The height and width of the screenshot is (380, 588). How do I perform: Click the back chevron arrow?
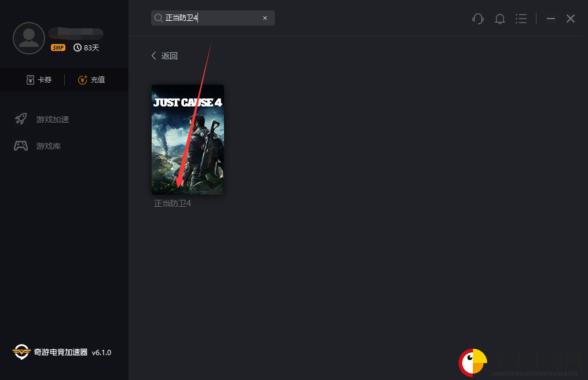[x=154, y=56]
